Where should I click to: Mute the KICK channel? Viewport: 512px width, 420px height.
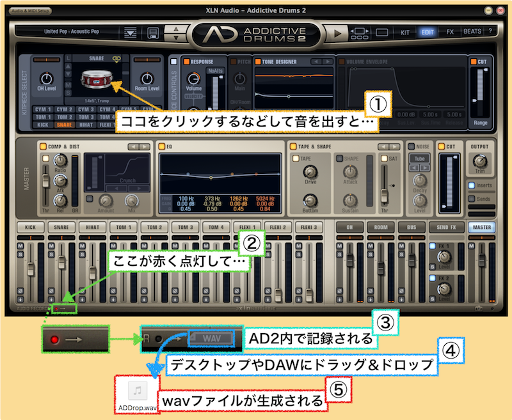tap(20, 246)
